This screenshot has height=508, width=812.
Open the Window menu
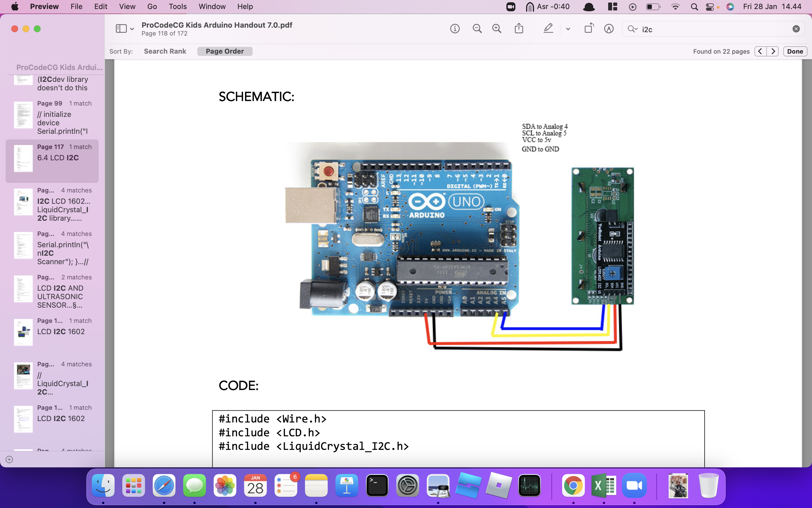tap(212, 6)
